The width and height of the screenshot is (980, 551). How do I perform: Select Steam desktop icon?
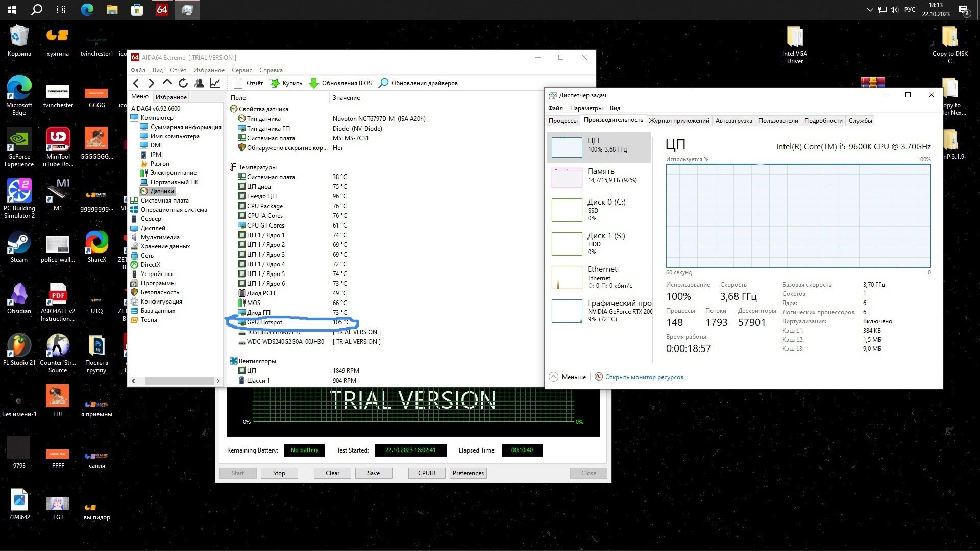(19, 247)
